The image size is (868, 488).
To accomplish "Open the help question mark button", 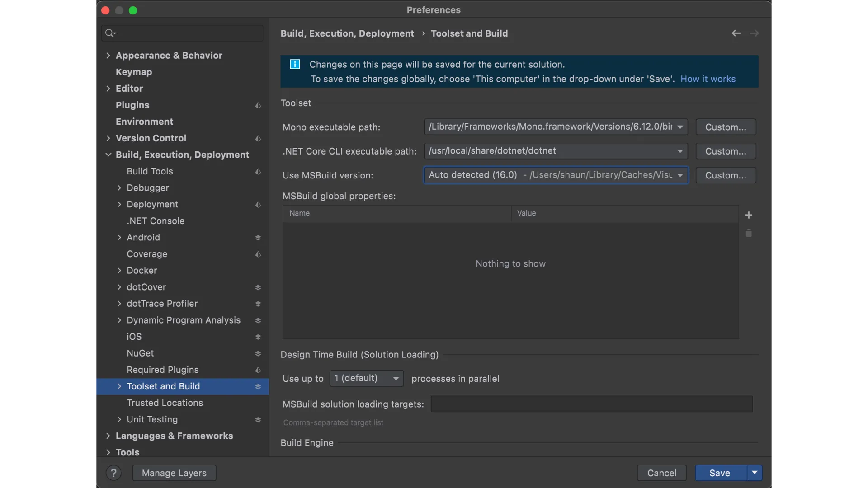I will 113,473.
